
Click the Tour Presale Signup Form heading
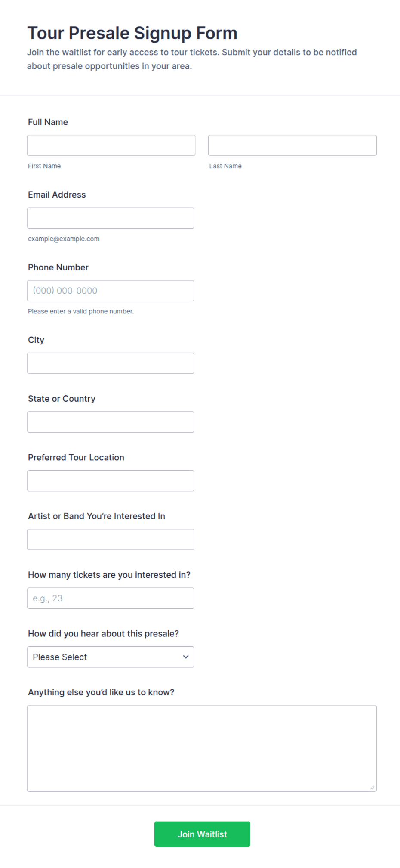pos(132,33)
